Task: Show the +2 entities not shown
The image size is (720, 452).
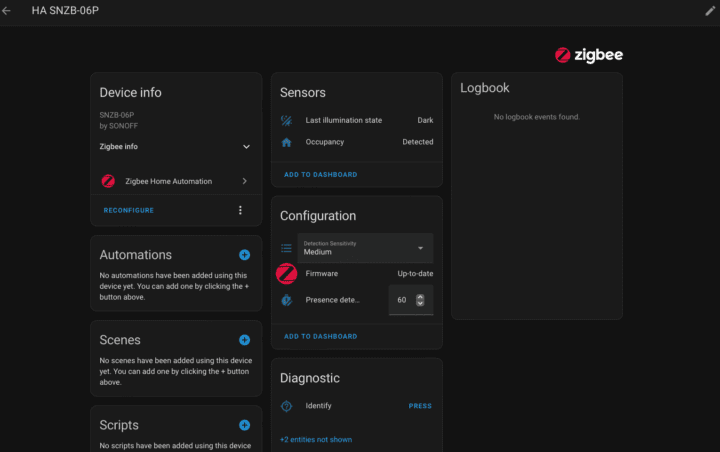Action: coord(316,439)
